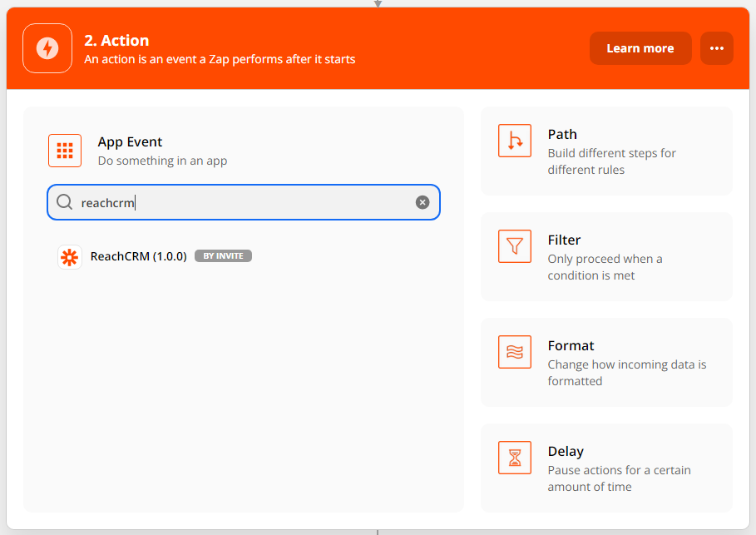Pick the Format description text
This screenshot has height=535, width=756.
tap(626, 373)
